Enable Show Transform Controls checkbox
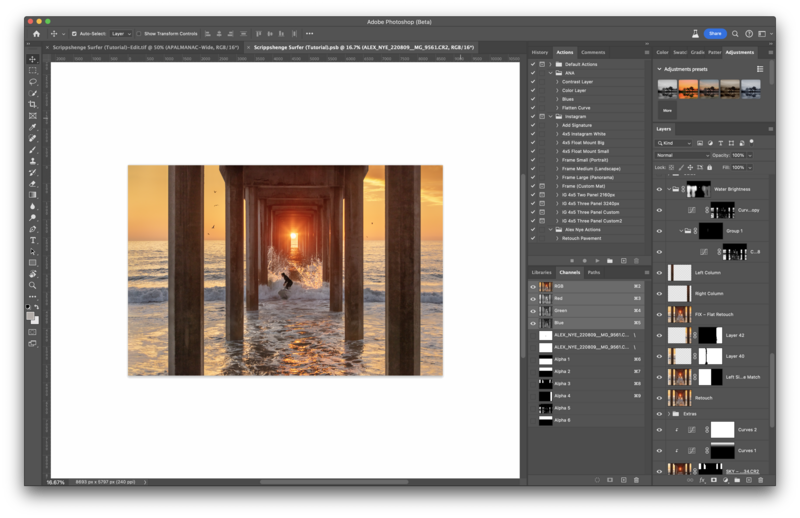Viewport: 800px width, 518px height. pos(139,34)
